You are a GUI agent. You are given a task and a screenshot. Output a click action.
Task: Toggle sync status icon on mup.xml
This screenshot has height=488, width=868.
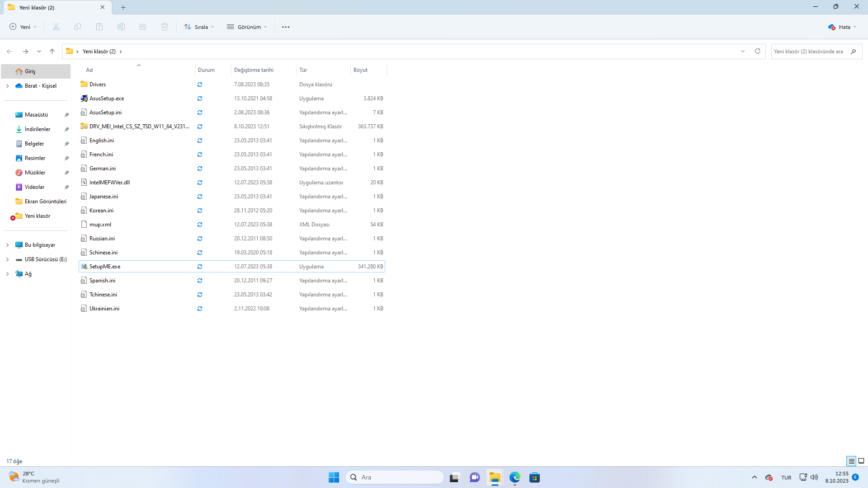coord(200,224)
